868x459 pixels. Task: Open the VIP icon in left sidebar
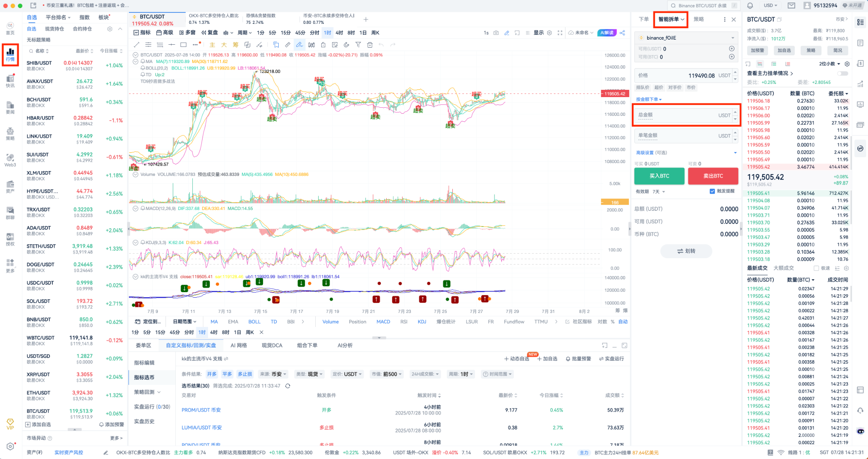(x=10, y=424)
